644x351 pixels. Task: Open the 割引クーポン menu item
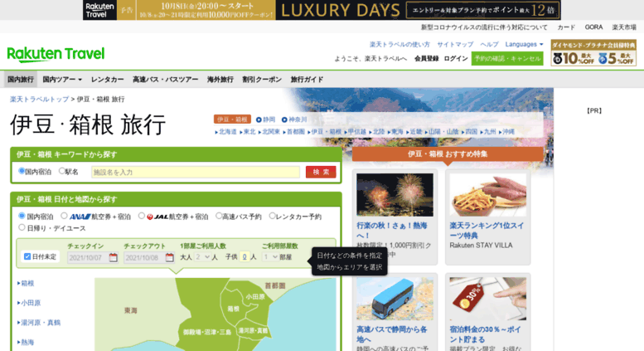point(262,80)
